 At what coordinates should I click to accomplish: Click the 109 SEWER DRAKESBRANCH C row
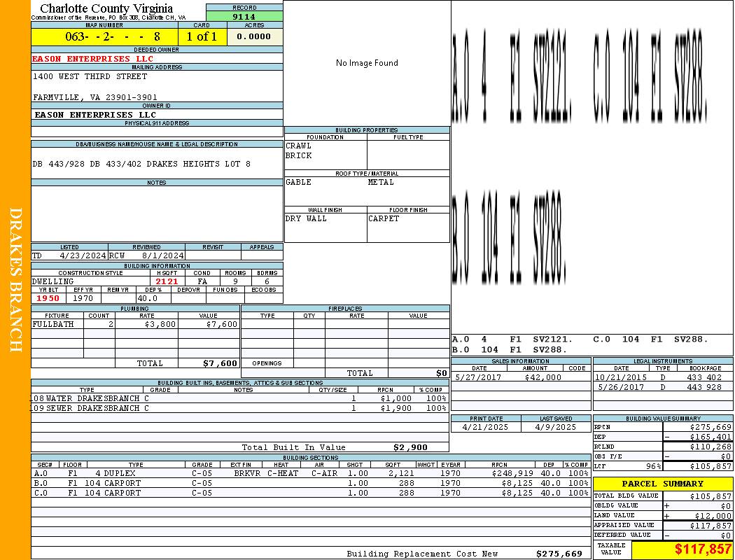[240, 409]
